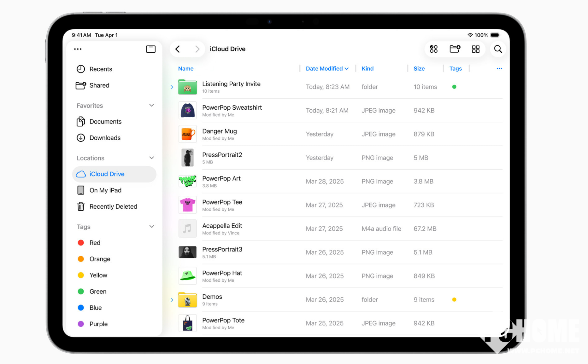
Task: Toggle the sidebar panel icon
Action: click(150, 49)
